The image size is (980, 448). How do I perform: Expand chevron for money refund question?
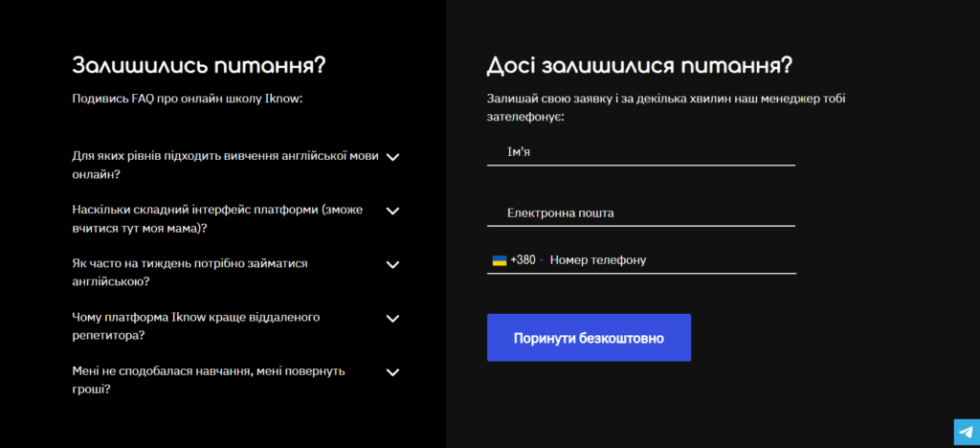point(391,372)
